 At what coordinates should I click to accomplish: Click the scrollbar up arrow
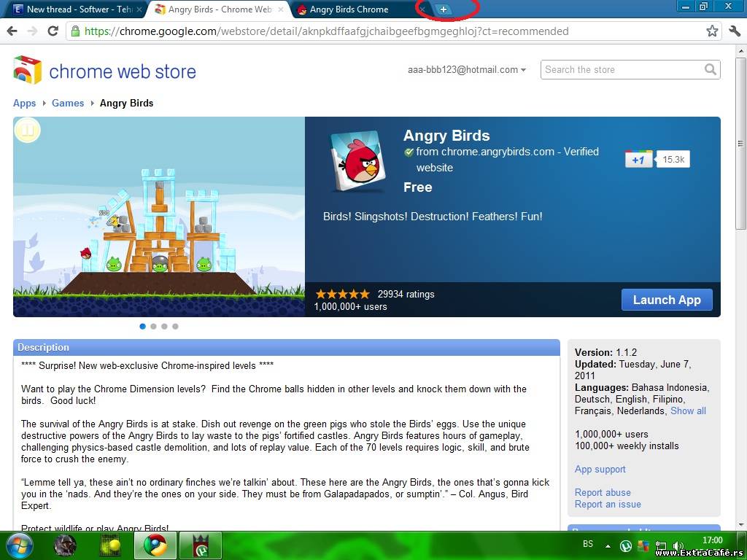741,50
